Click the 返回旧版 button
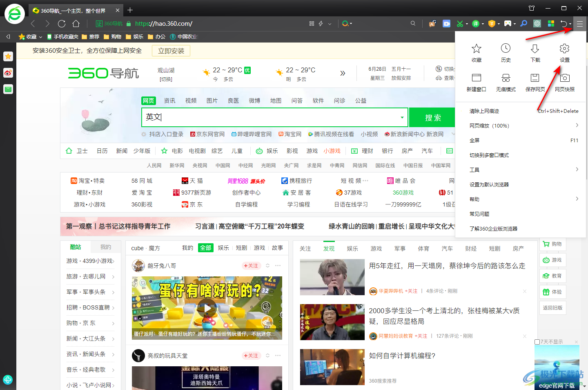The width and height of the screenshot is (588, 390). tap(553, 308)
